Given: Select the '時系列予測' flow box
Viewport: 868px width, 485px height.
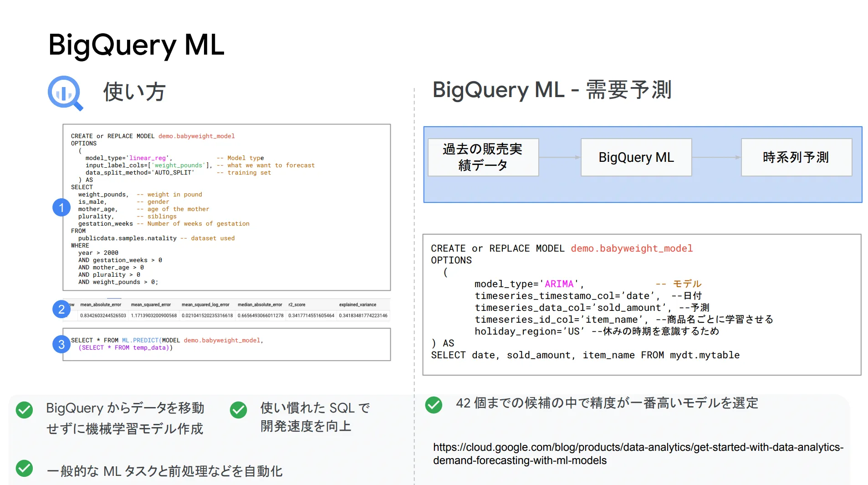Looking at the screenshot, I should pos(797,157).
